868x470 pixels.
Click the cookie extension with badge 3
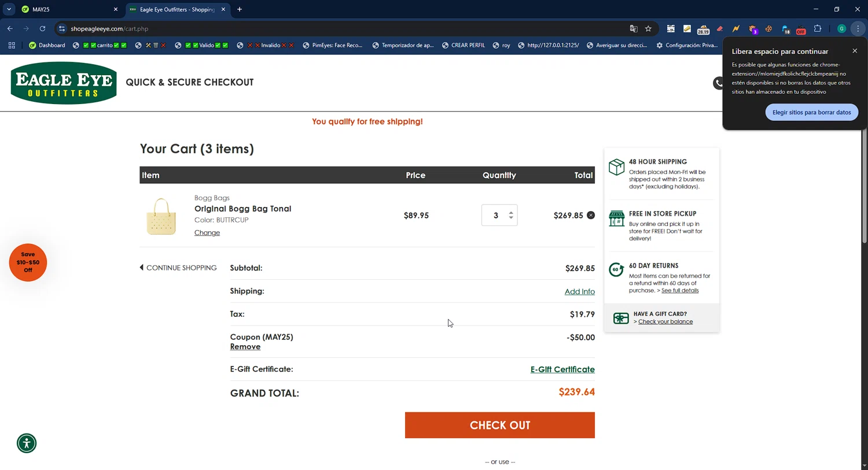pyautogui.click(x=752, y=29)
